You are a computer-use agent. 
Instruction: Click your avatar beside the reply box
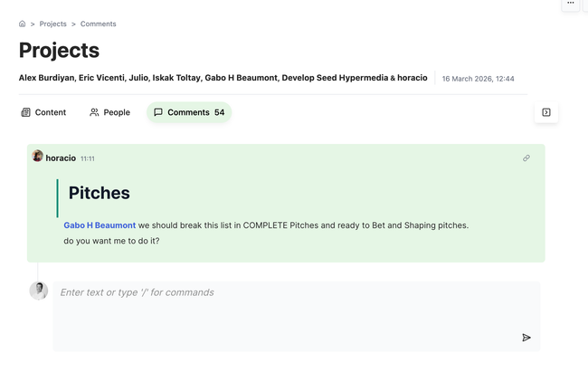38,291
